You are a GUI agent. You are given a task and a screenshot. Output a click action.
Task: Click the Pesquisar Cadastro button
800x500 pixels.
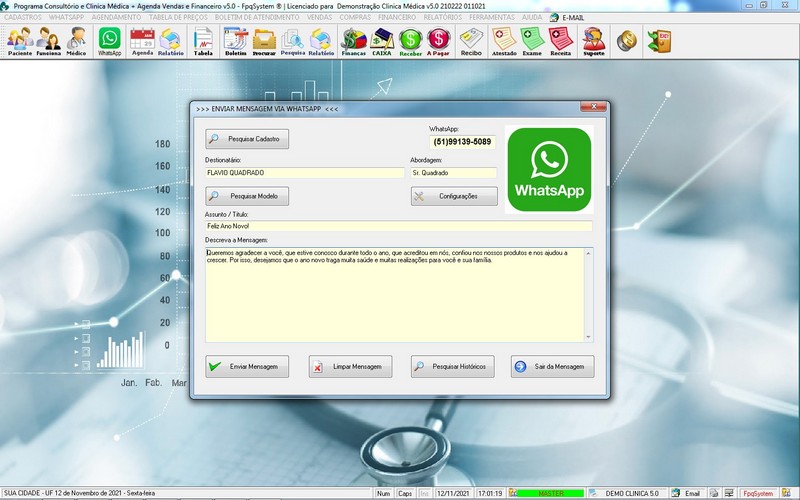click(247, 139)
